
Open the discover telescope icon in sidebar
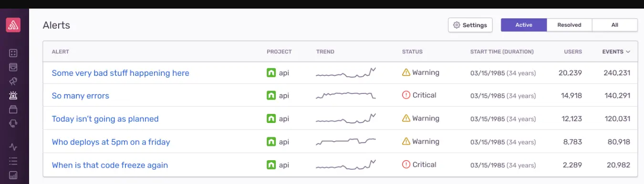13,81
